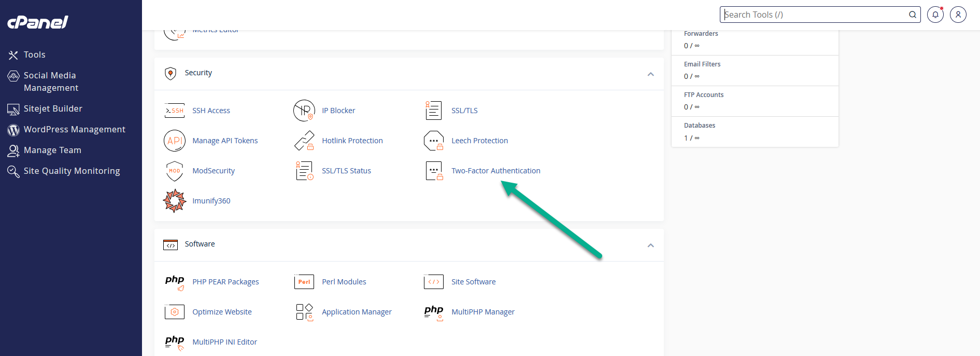Open the Application Manager icon
Screen dimensions: 980x356
click(304, 312)
